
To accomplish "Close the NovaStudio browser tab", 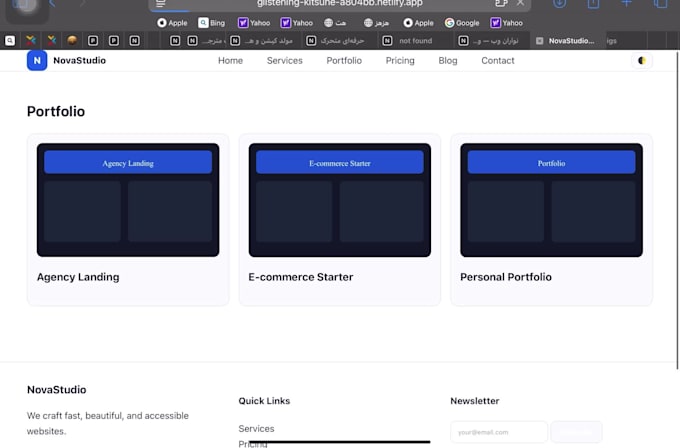I will [x=539, y=41].
